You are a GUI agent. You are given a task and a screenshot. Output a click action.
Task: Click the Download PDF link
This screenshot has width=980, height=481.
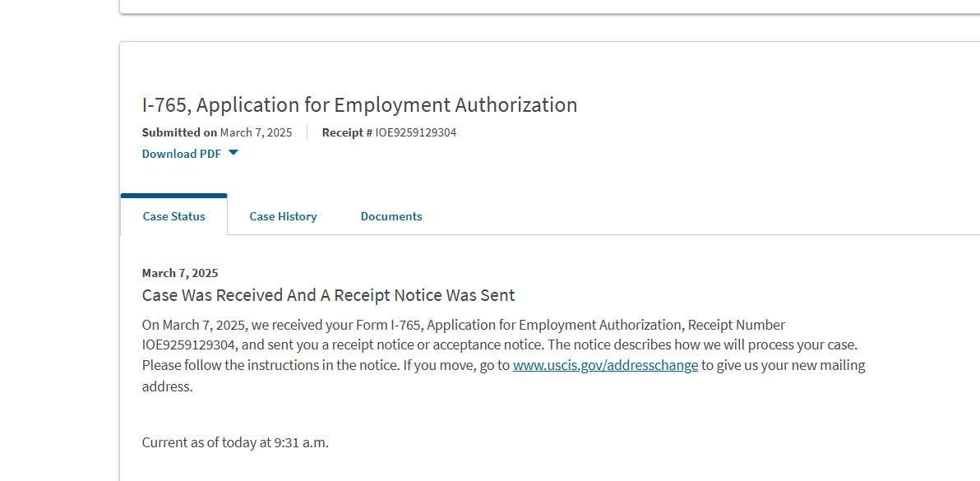(x=181, y=154)
